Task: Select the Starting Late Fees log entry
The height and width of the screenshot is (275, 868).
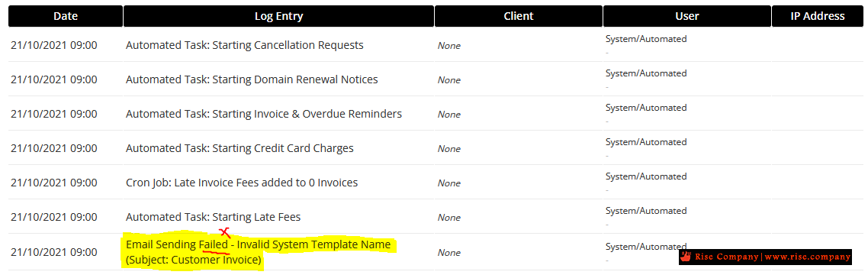Action: point(213,217)
